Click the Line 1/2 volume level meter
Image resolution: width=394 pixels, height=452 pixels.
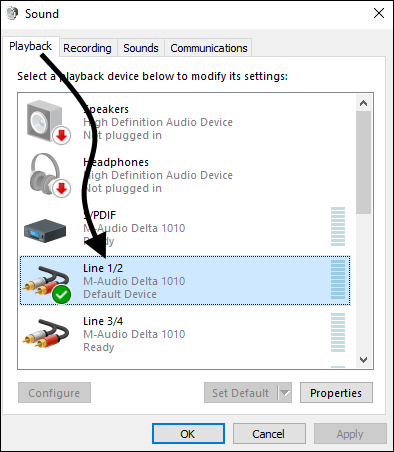(338, 280)
